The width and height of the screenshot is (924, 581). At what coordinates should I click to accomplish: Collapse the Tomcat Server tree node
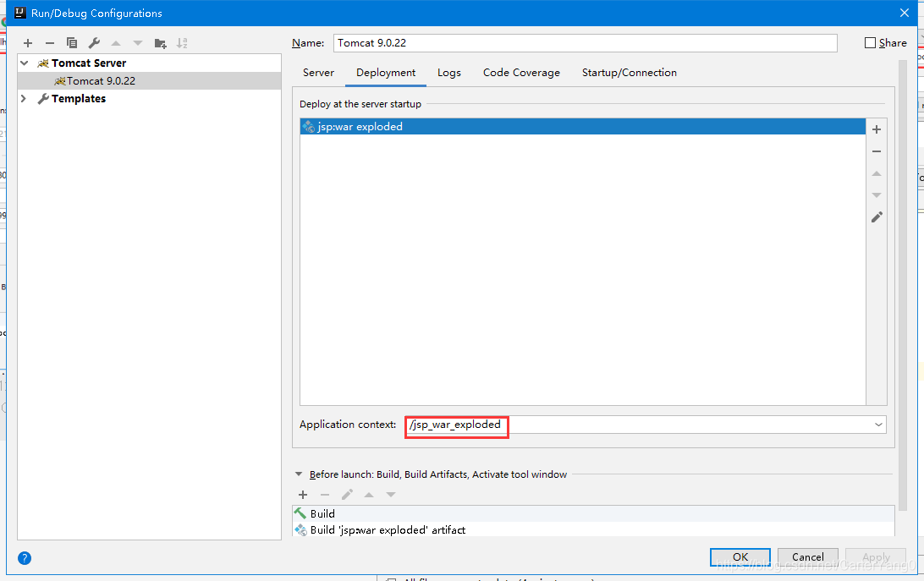25,63
